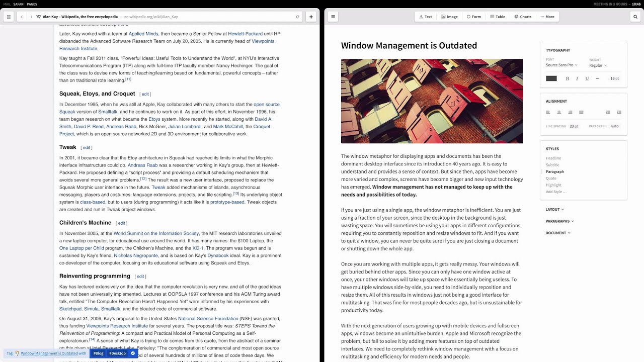This screenshot has width=644, height=362.
Task: Align text right
Action: pos(570,113)
